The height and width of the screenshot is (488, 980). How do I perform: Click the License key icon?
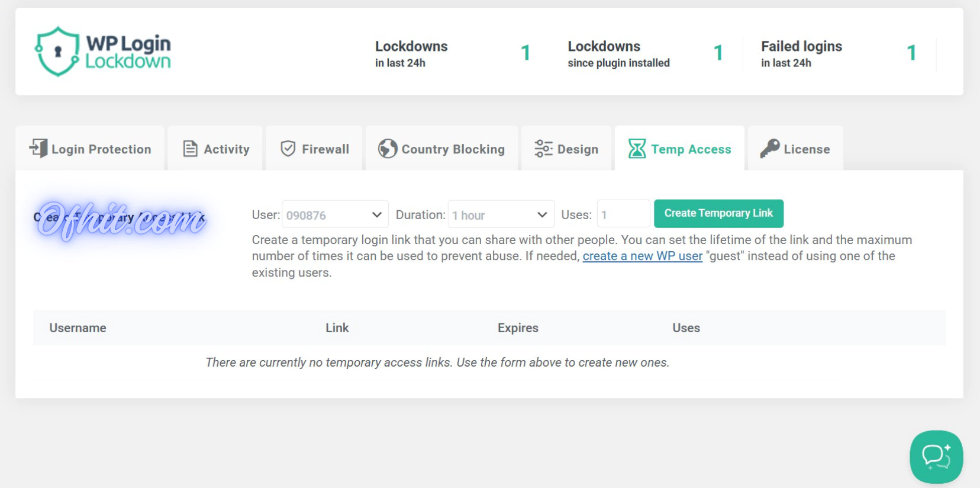(x=769, y=149)
